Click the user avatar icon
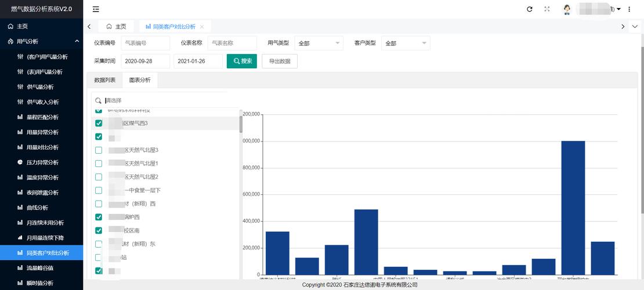The height and width of the screenshot is (290, 644). tap(567, 9)
